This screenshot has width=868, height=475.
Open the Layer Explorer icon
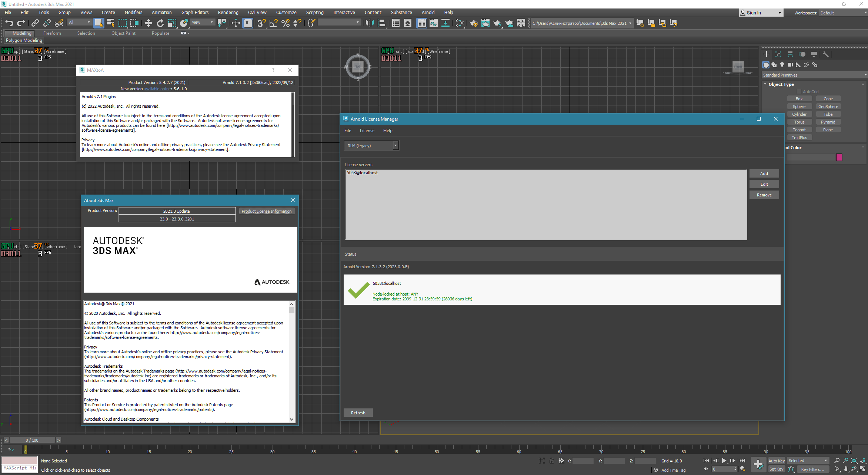pos(407,23)
